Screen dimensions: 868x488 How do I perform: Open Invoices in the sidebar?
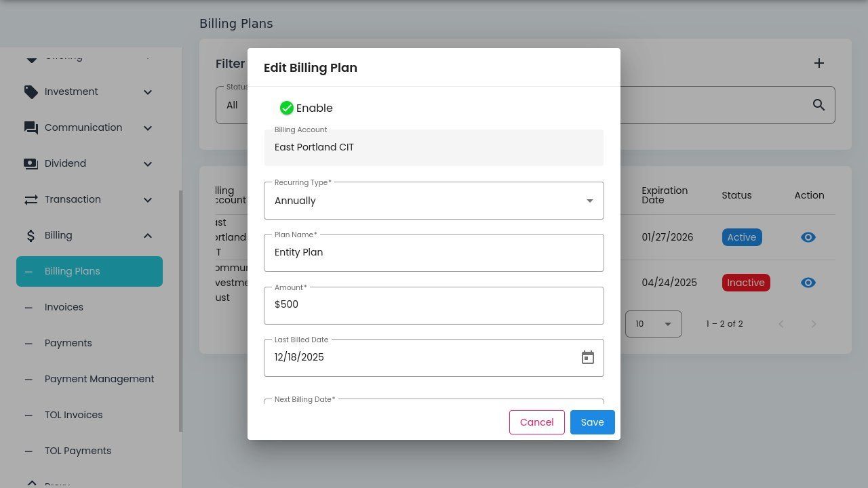[x=64, y=307]
